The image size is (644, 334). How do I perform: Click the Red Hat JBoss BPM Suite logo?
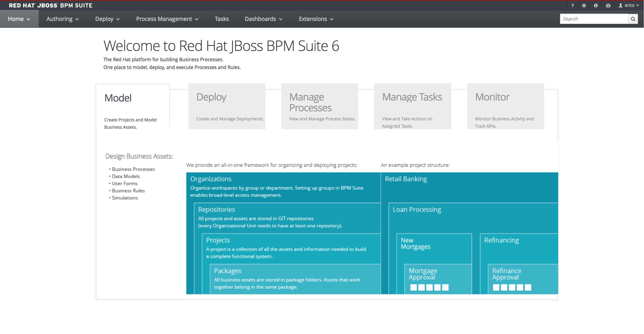[51, 5]
